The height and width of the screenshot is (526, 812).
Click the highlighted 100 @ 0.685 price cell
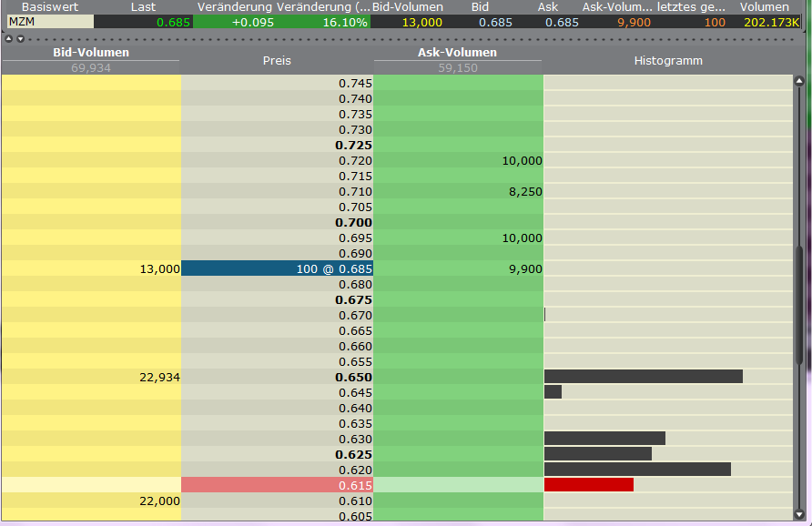tap(277, 268)
